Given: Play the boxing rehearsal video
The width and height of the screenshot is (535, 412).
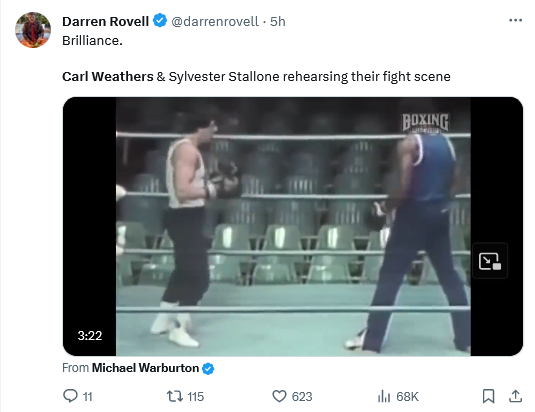Looking at the screenshot, I should coord(293,226).
